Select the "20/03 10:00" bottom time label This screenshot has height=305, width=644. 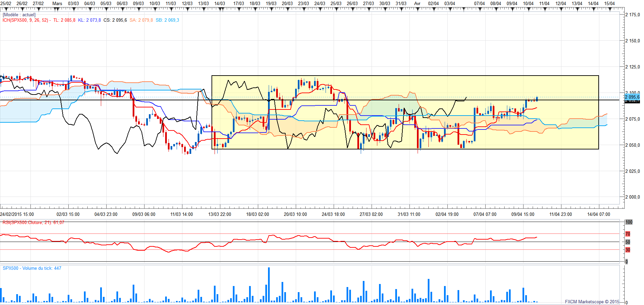(x=295, y=215)
